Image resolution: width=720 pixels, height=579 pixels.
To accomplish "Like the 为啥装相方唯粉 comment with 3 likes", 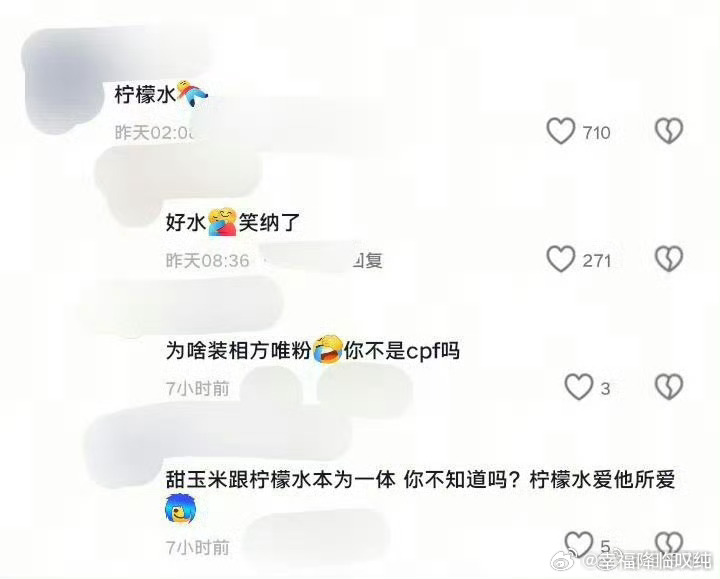I will 579,387.
